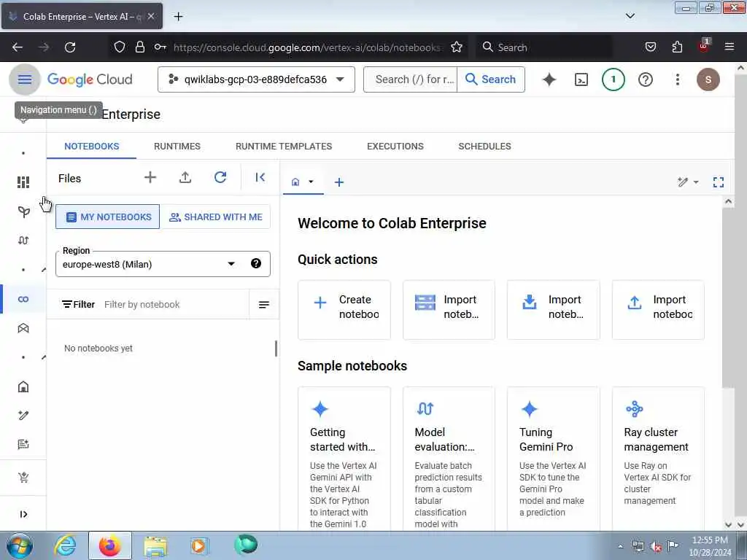
Task: Show Region help info icon
Action: [256, 264]
